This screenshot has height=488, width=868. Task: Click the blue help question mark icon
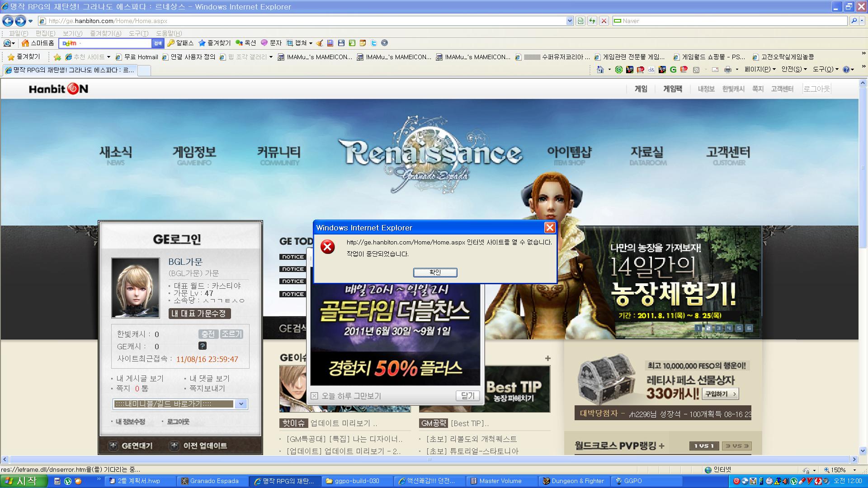pyautogui.click(x=846, y=69)
